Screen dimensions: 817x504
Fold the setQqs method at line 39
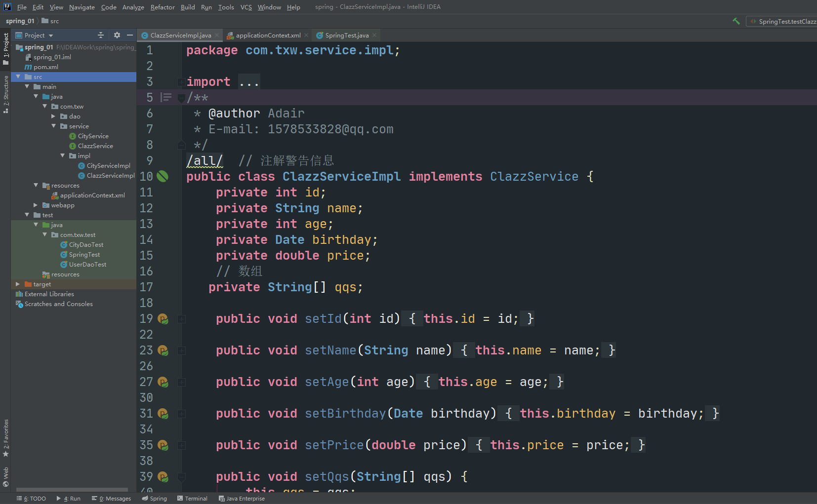[x=182, y=477]
